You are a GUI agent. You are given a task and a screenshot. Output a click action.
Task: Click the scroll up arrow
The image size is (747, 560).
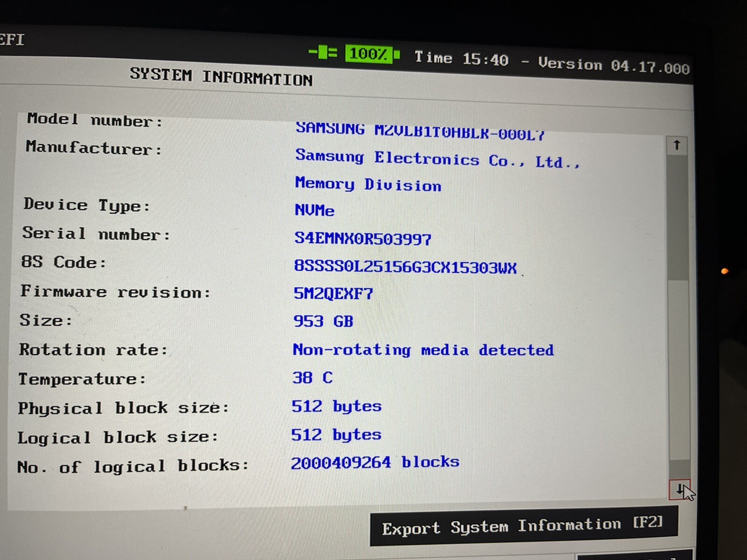pyautogui.click(x=677, y=145)
